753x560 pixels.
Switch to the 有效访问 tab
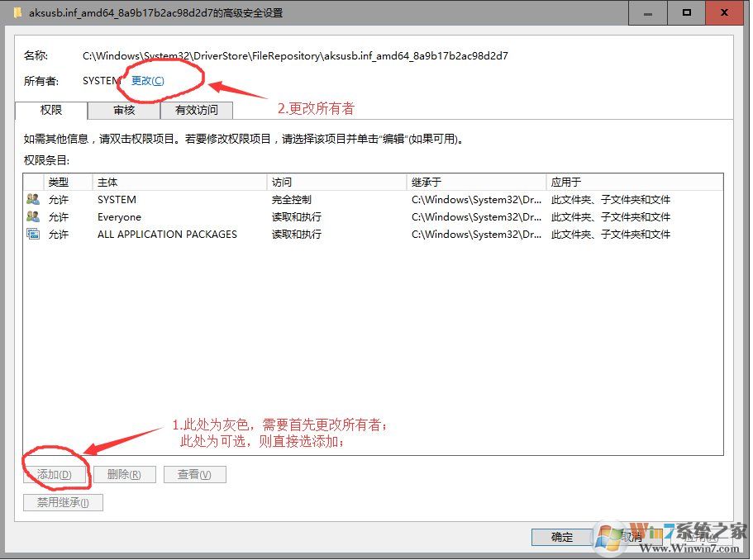tap(197, 110)
